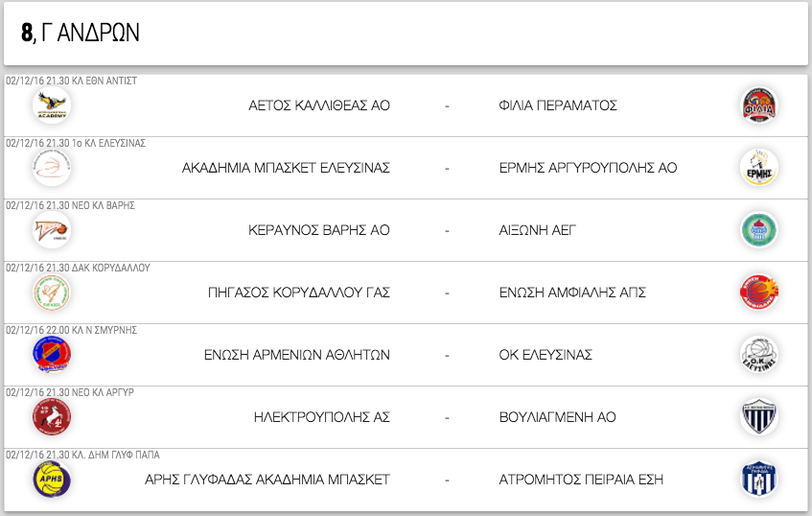
Task: Click the 8, Γ ΑΝΔΡΩΝ header
Action: (81, 33)
